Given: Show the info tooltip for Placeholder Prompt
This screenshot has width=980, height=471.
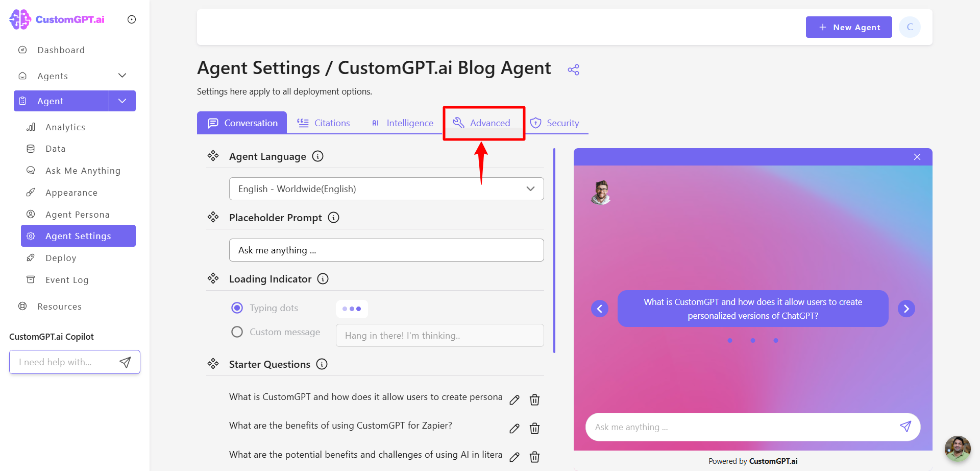Looking at the screenshot, I should click(x=334, y=218).
